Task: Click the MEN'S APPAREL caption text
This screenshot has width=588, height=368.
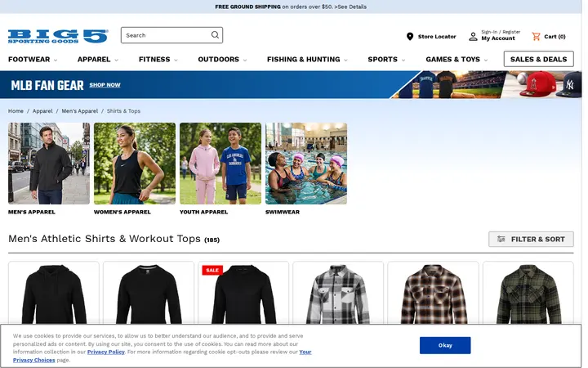Action: pyautogui.click(x=32, y=212)
